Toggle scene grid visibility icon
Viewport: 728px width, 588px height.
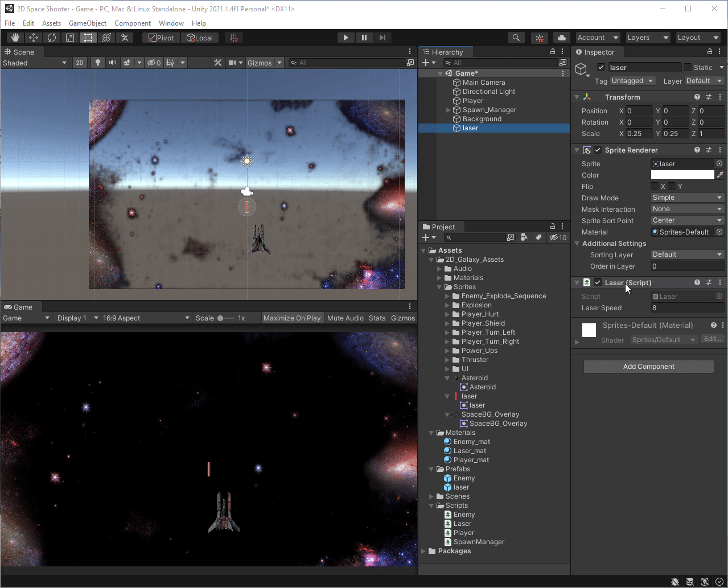[170, 63]
